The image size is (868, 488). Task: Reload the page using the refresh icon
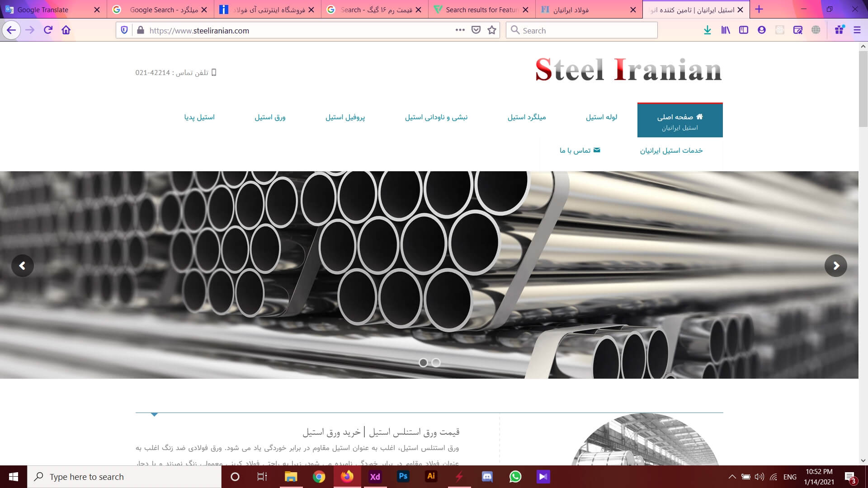click(x=47, y=30)
